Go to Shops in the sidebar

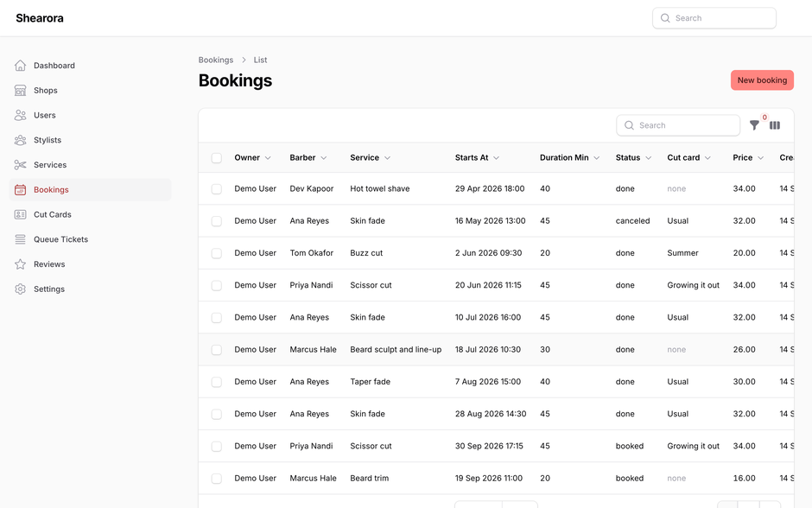[90, 90]
